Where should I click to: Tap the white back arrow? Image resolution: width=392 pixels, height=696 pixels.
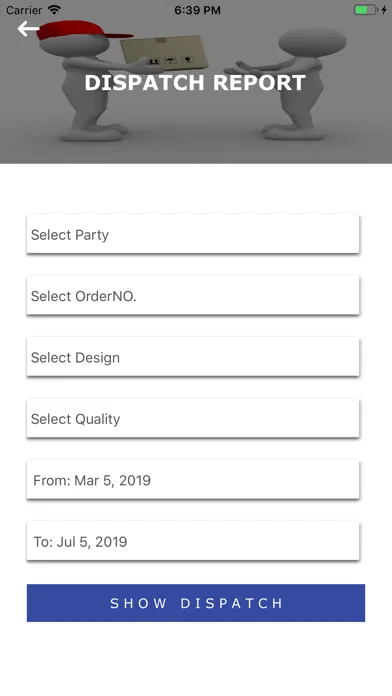[x=28, y=29]
